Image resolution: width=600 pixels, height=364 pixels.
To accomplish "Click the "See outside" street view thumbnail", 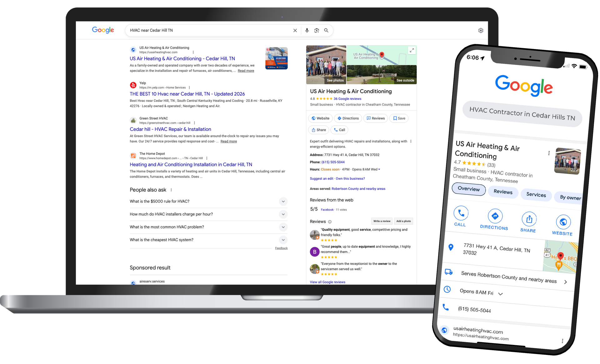I will click(382, 75).
